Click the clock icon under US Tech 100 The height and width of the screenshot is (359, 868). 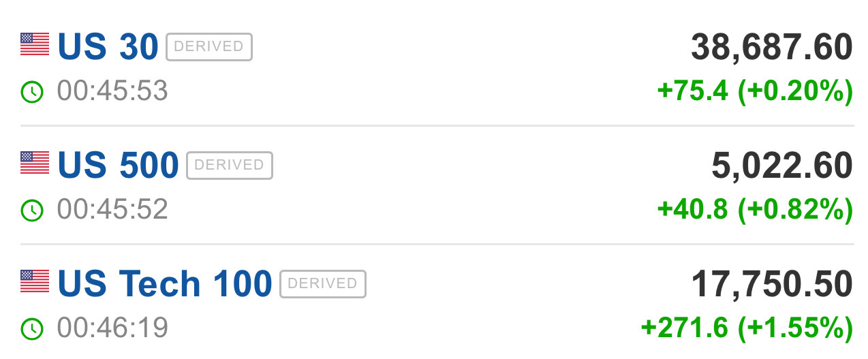(x=32, y=329)
